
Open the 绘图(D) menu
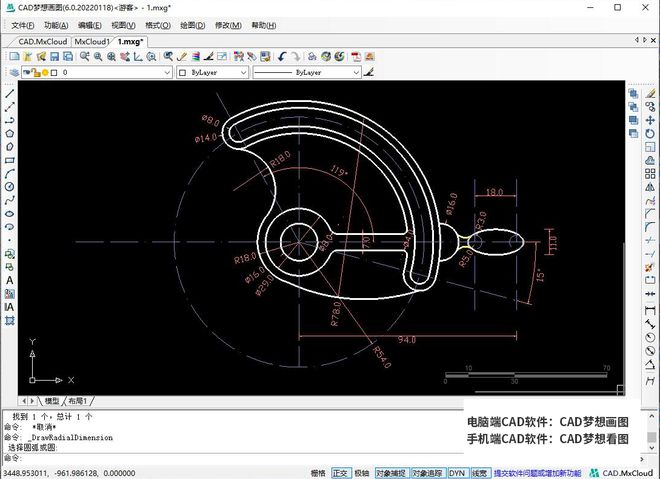tap(192, 25)
